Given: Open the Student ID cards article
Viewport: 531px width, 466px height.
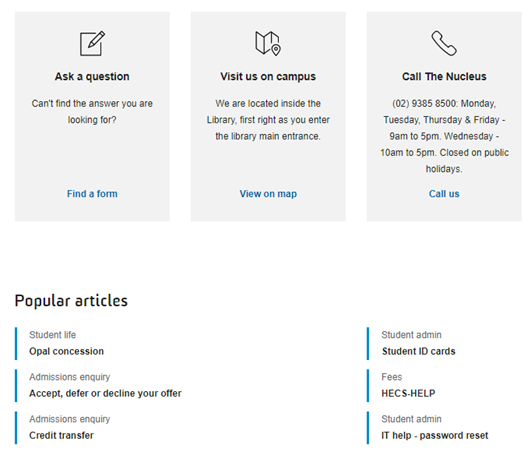Looking at the screenshot, I should point(419,351).
